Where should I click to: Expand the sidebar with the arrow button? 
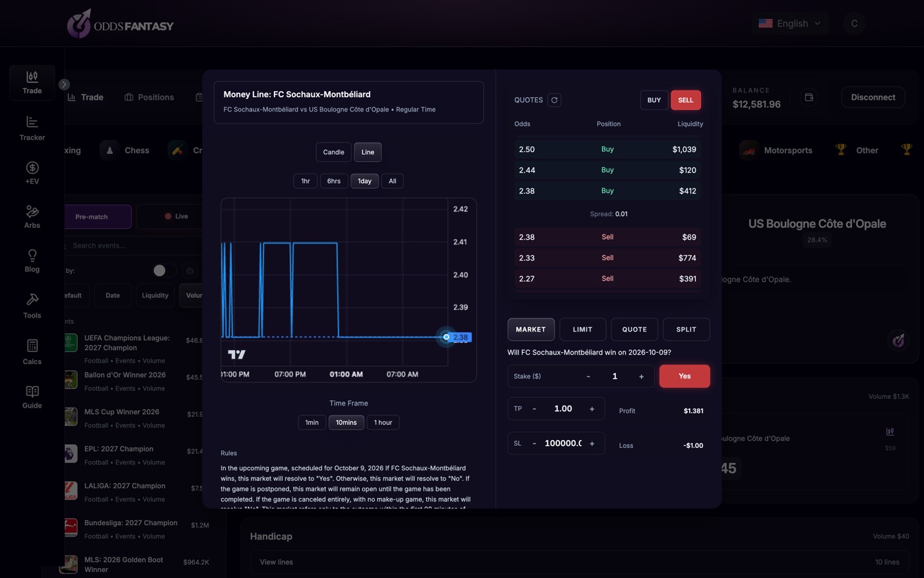click(64, 85)
